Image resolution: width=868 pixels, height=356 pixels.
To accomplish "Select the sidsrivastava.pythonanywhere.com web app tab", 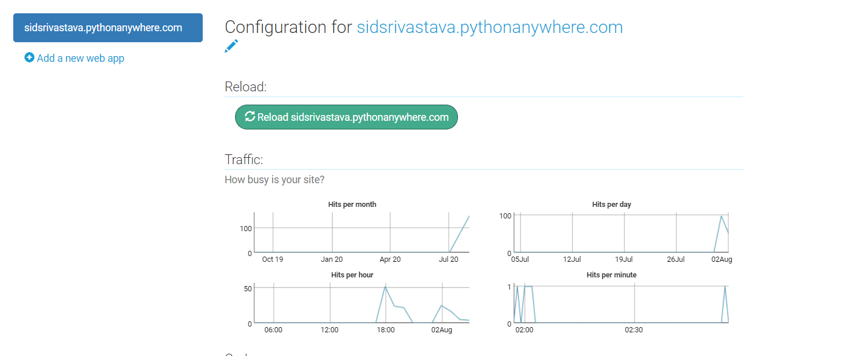I will [108, 28].
